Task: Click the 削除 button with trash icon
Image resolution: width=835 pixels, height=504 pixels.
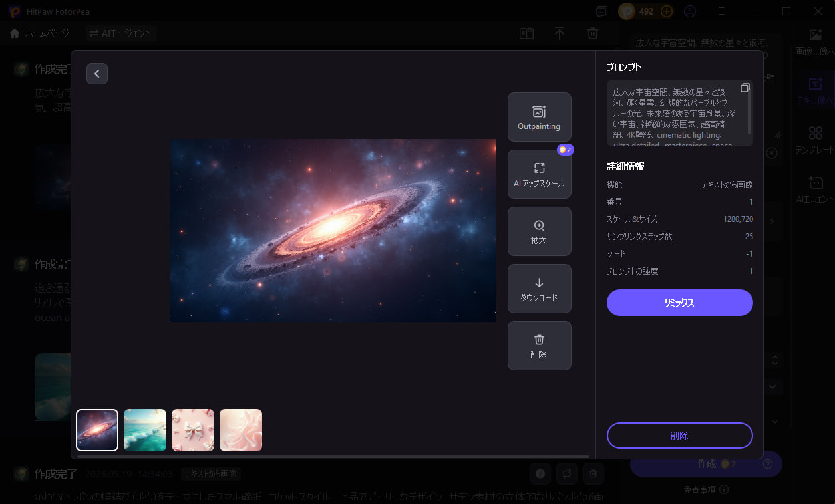Action: tap(539, 346)
